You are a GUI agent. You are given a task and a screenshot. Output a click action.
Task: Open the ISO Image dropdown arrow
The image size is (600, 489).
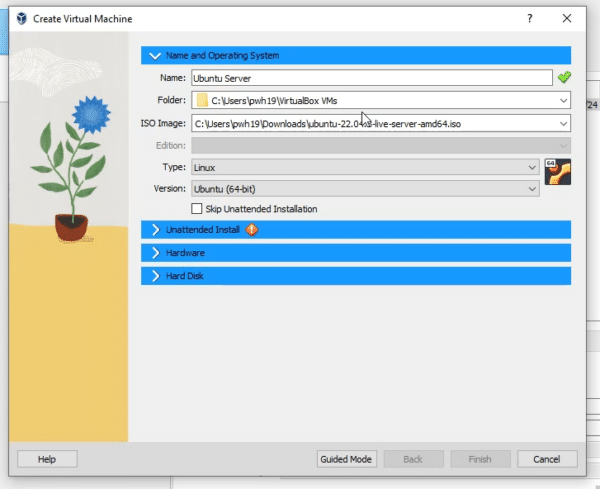(x=564, y=123)
